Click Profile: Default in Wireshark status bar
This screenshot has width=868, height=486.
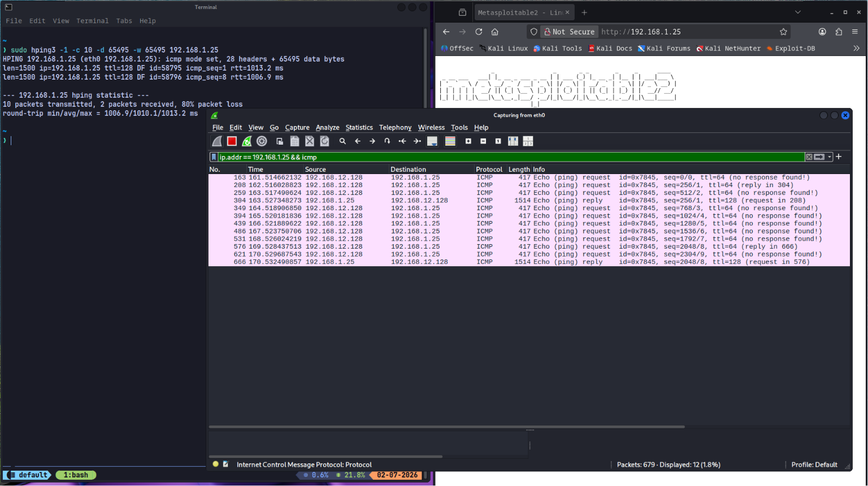(x=814, y=465)
